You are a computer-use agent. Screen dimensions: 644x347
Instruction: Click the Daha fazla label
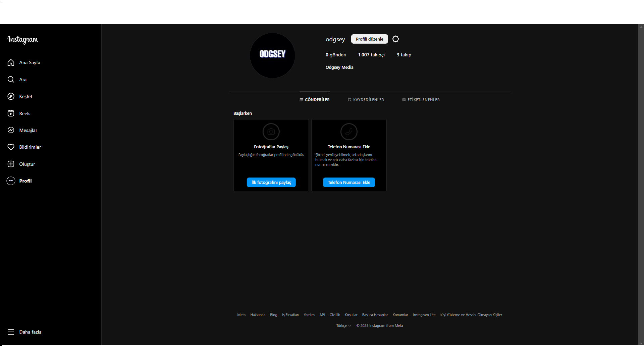[x=30, y=332]
